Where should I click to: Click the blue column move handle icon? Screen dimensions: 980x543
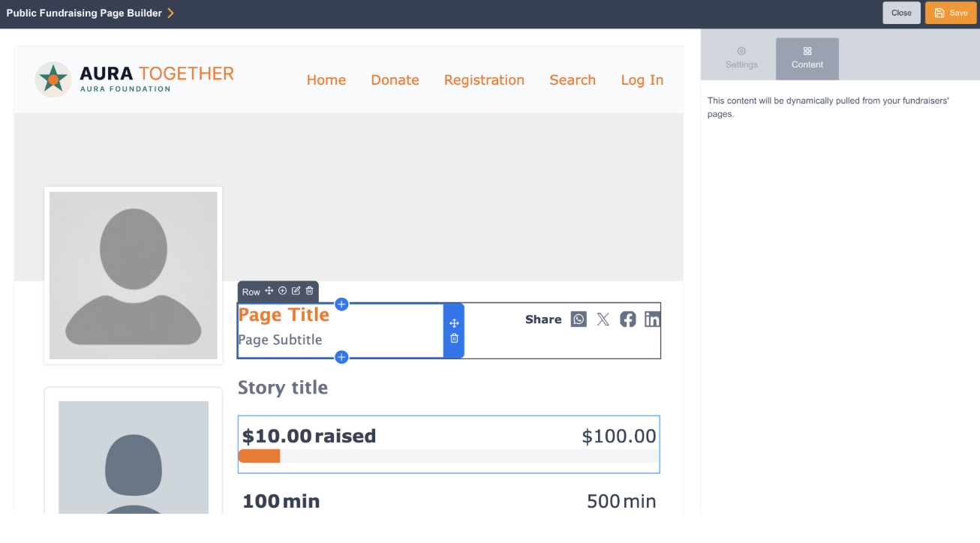coord(454,323)
